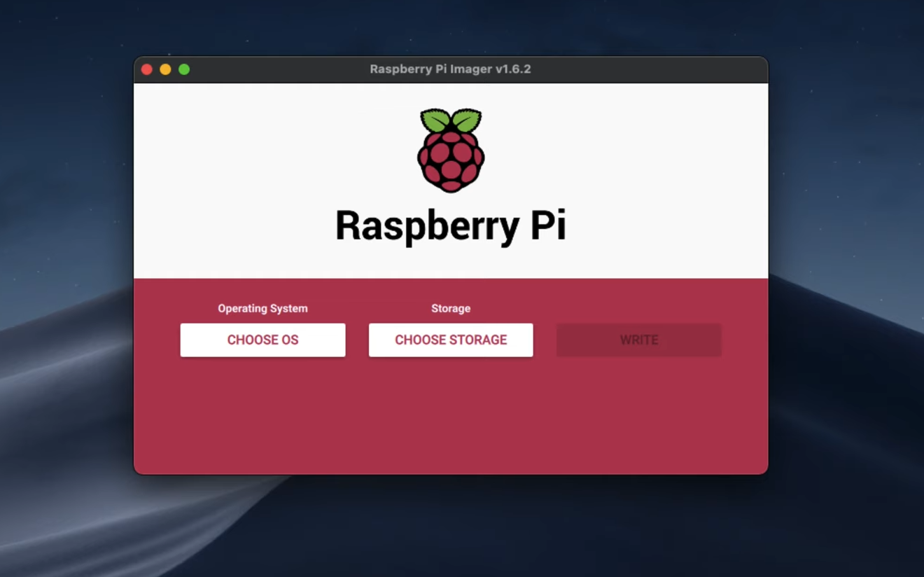Click the red lower panel of the window
This screenshot has width=924, height=577.
tap(451, 420)
